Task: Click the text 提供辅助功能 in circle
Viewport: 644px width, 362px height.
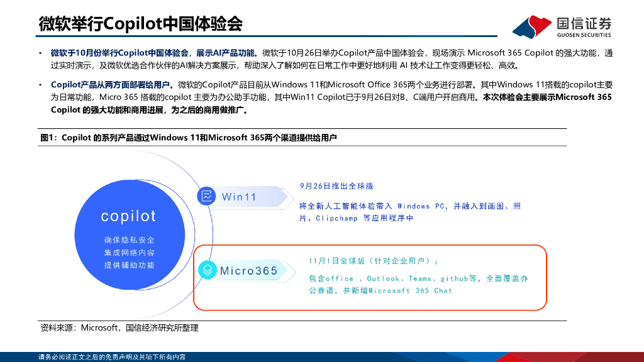Action: click(130, 266)
